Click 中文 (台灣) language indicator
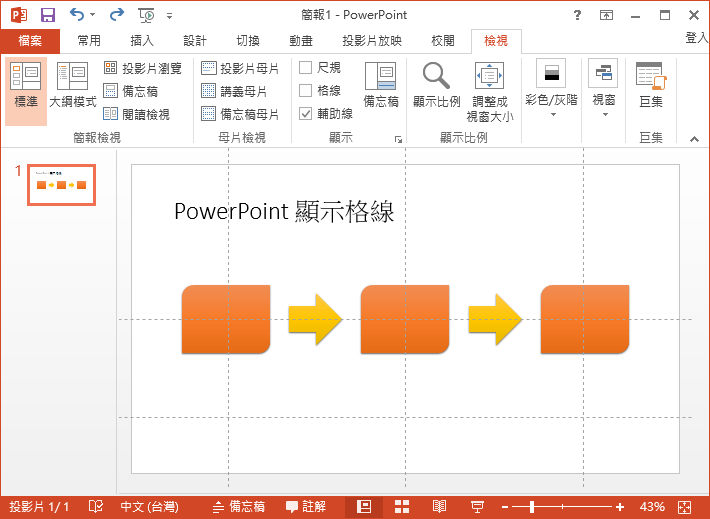 (x=149, y=507)
